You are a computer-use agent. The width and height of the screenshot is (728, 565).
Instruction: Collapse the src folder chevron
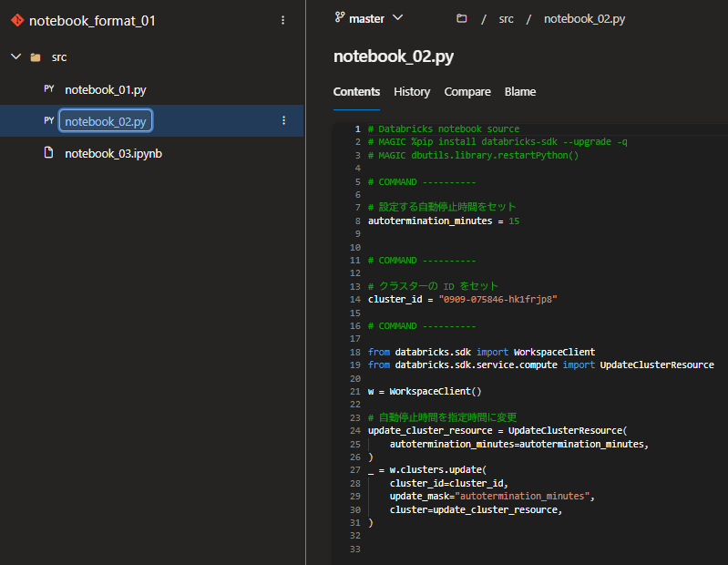coord(15,56)
